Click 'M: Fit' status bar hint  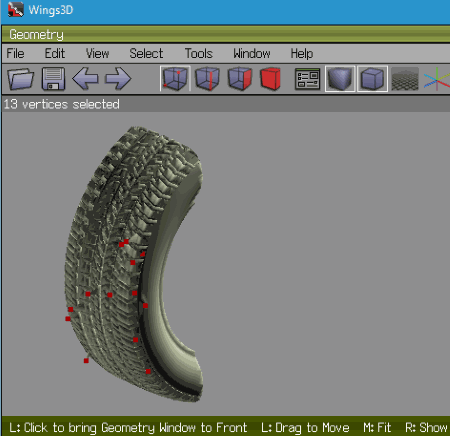377,427
